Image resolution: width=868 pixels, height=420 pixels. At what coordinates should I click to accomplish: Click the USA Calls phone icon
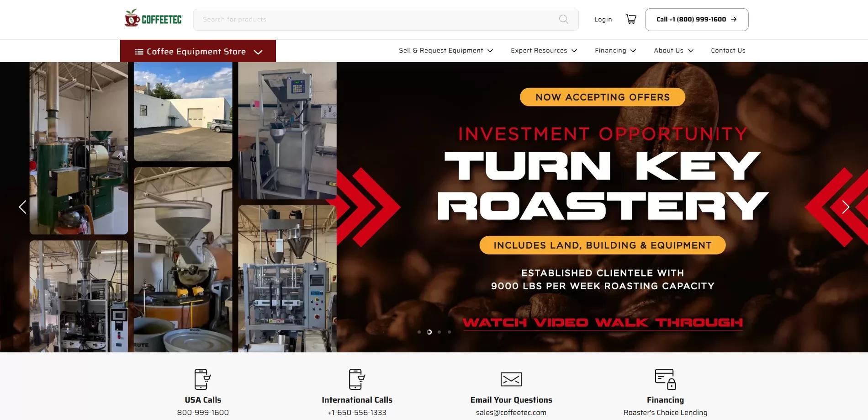(x=202, y=379)
